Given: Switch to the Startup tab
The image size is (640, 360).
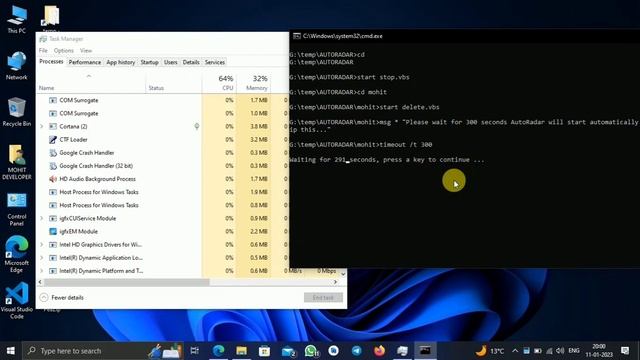Looking at the screenshot, I should (149, 62).
